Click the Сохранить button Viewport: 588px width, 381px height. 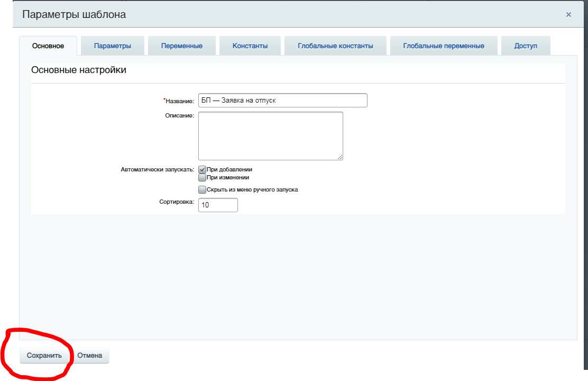coord(44,356)
